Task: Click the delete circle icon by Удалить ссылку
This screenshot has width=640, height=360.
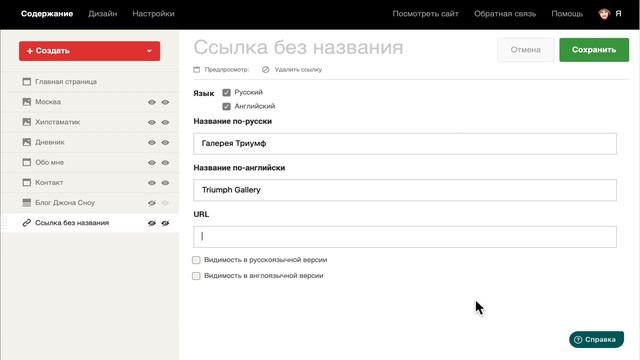Action: point(266,70)
